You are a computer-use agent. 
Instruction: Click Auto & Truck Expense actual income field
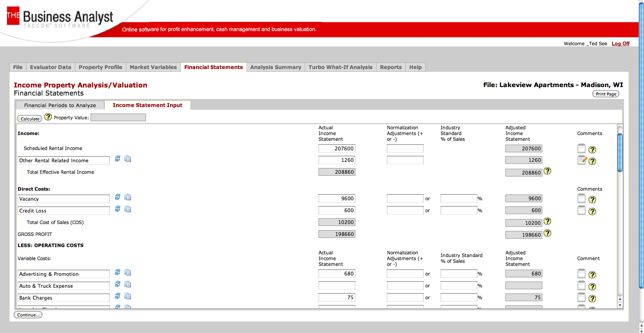(337, 285)
